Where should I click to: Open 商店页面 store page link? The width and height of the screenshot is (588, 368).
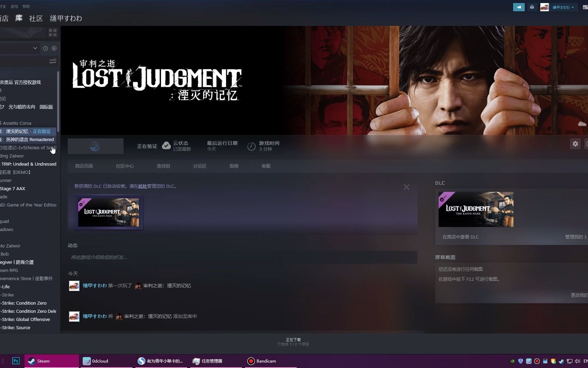click(x=84, y=166)
